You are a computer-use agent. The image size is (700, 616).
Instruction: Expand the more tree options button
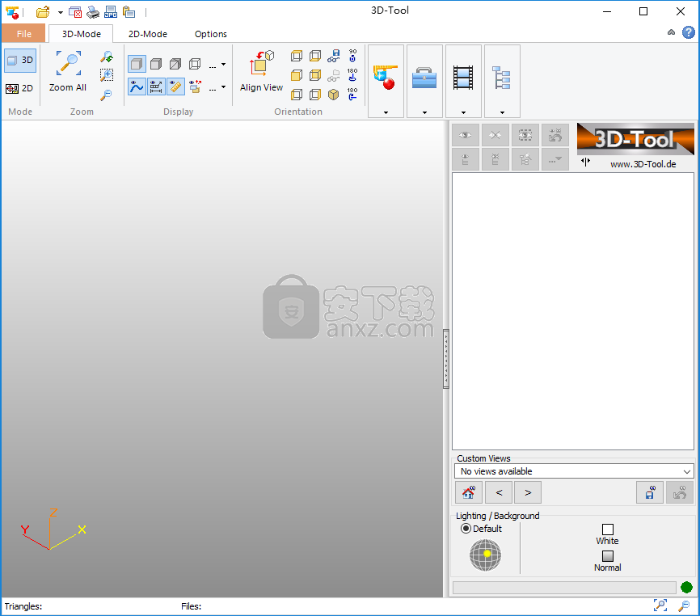pyautogui.click(x=555, y=159)
